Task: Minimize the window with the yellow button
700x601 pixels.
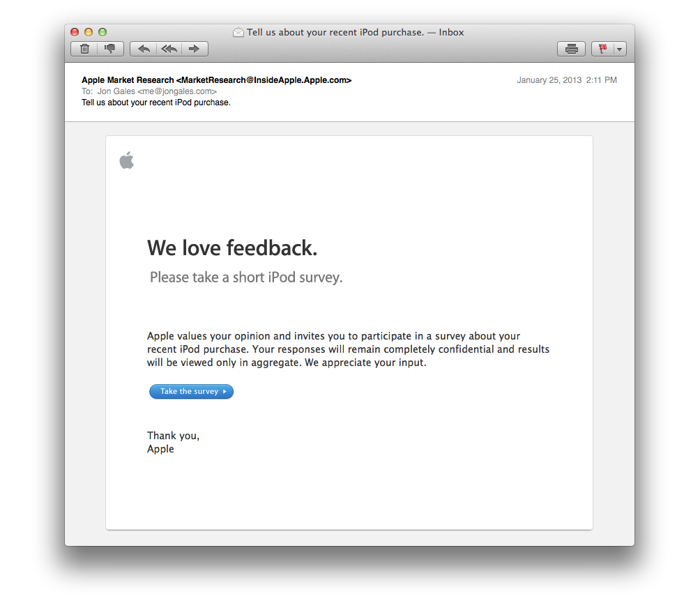Action: (x=89, y=32)
